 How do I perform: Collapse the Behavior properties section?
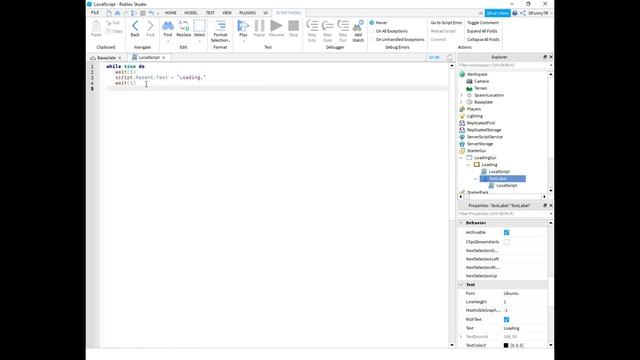tap(461, 223)
